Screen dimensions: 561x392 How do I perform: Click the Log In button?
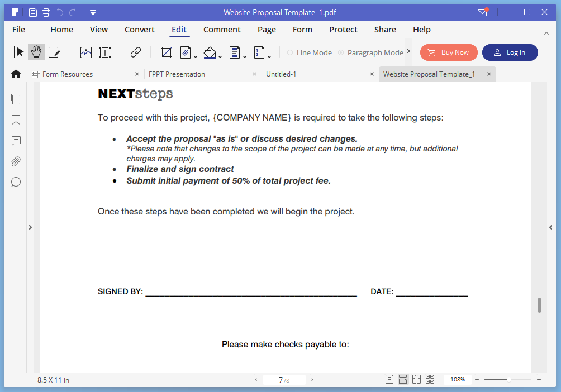tap(510, 52)
